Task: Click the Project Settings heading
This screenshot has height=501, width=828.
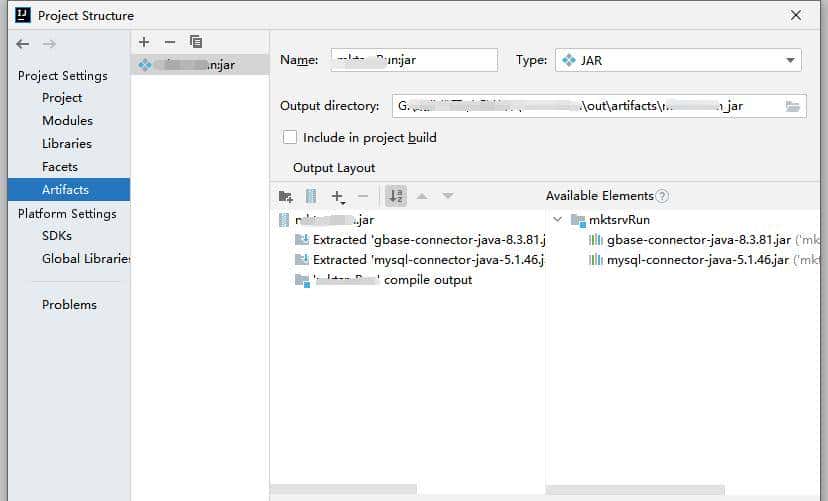Action: [62, 75]
